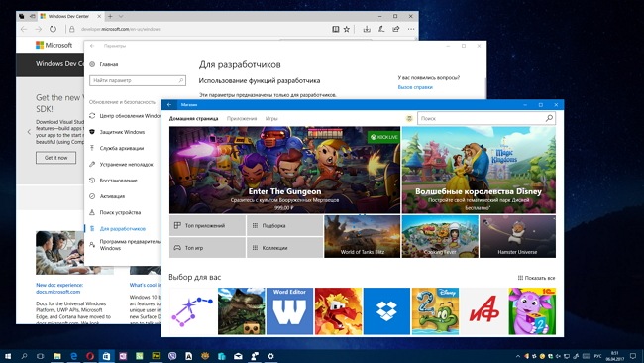Switch to the Приложения tab in Store
Screen dimensions: 644x363
click(242, 118)
